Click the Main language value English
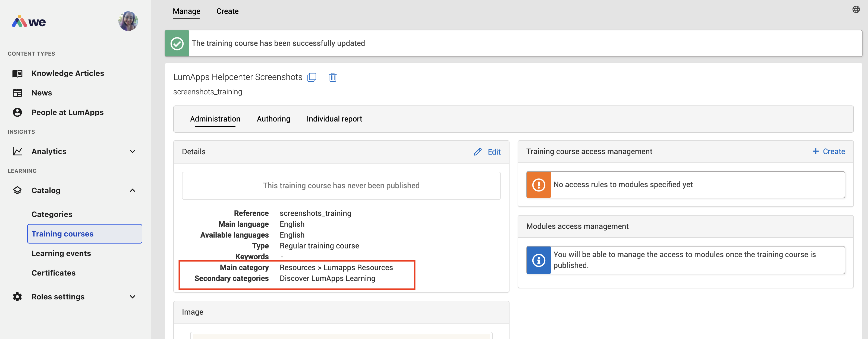The image size is (868, 339). tap(292, 224)
